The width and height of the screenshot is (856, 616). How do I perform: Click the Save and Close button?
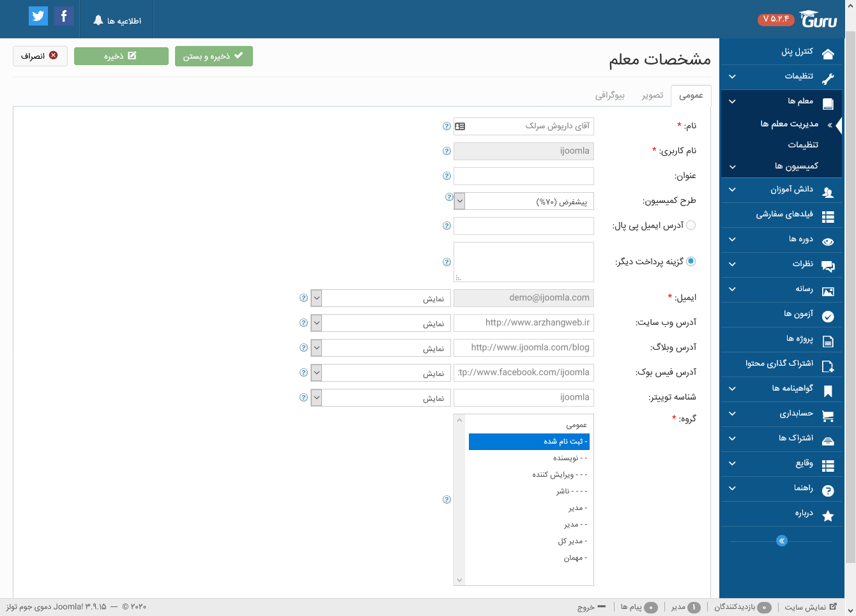tap(214, 56)
